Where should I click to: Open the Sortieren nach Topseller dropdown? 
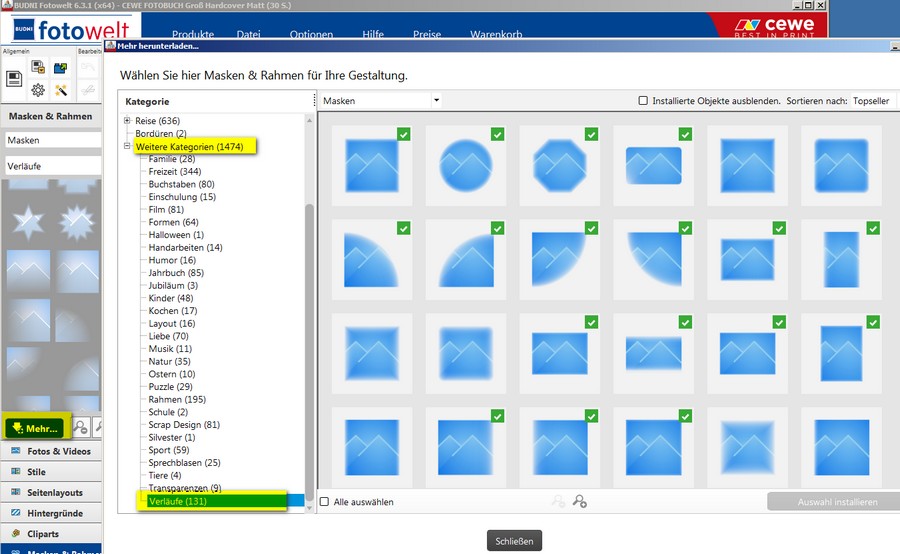point(873,101)
